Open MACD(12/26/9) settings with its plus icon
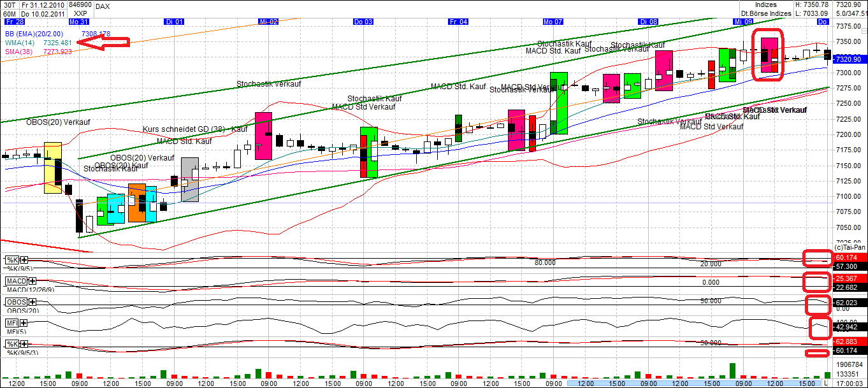 point(32,280)
